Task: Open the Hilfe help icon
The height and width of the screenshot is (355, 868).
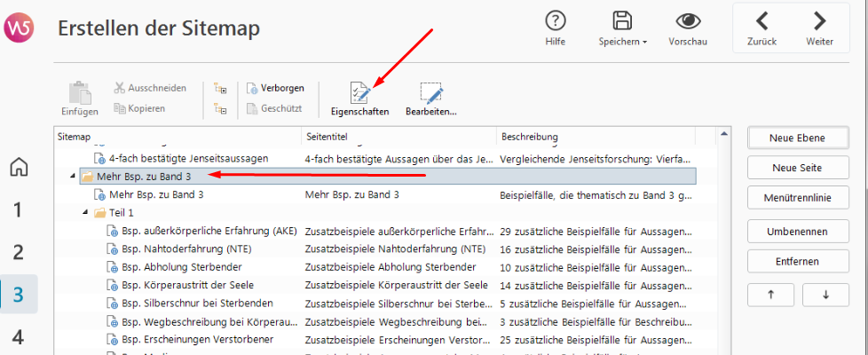Action: click(x=556, y=28)
